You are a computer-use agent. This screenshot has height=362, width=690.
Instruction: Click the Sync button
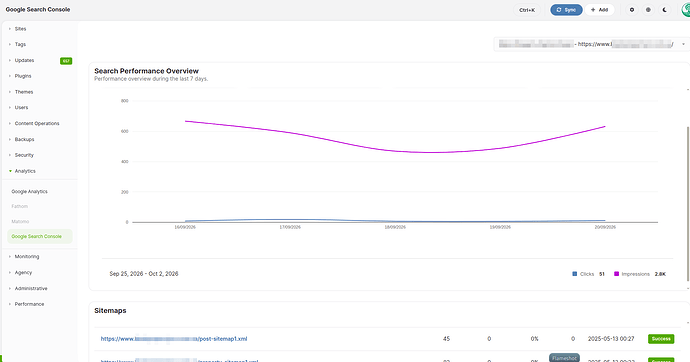tap(566, 10)
